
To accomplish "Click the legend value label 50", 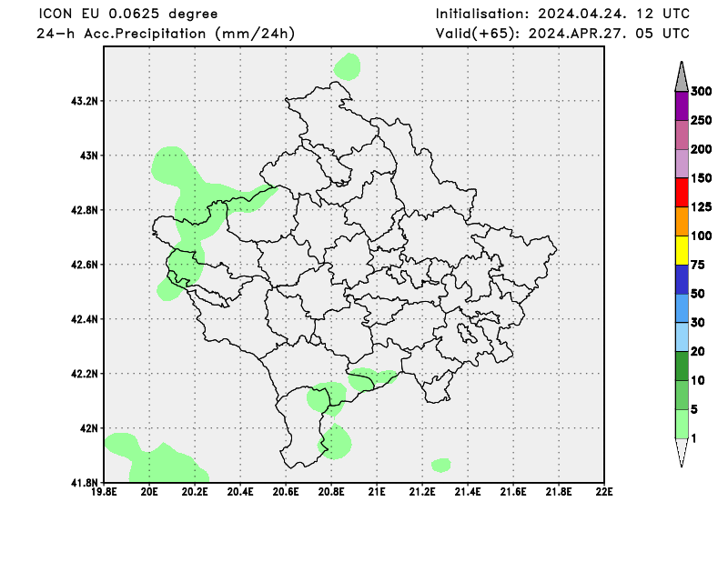I will (698, 294).
